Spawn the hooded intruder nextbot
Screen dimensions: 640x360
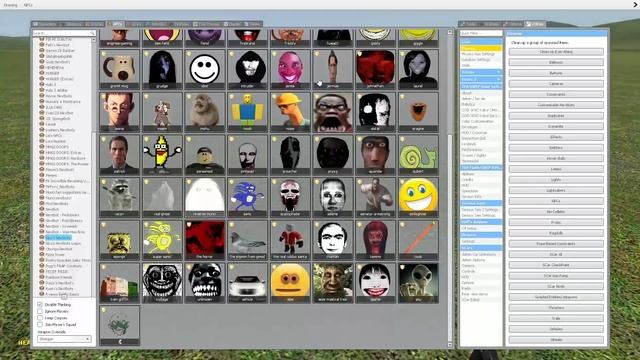[247, 69]
